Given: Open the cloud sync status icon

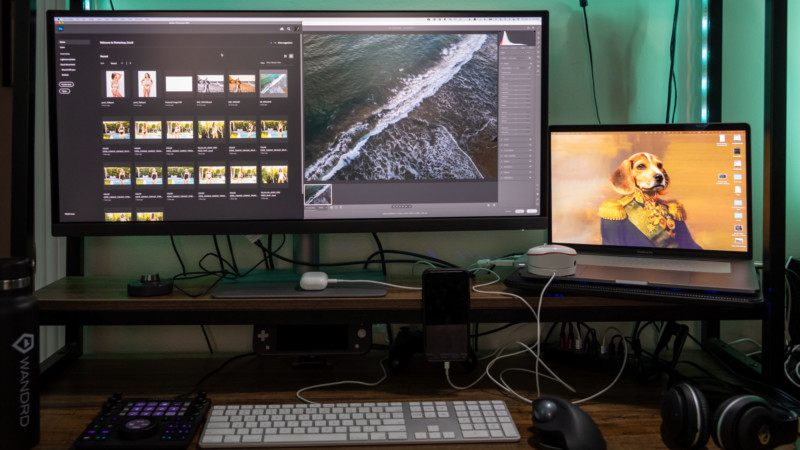Looking at the screenshot, I should [x=282, y=29].
